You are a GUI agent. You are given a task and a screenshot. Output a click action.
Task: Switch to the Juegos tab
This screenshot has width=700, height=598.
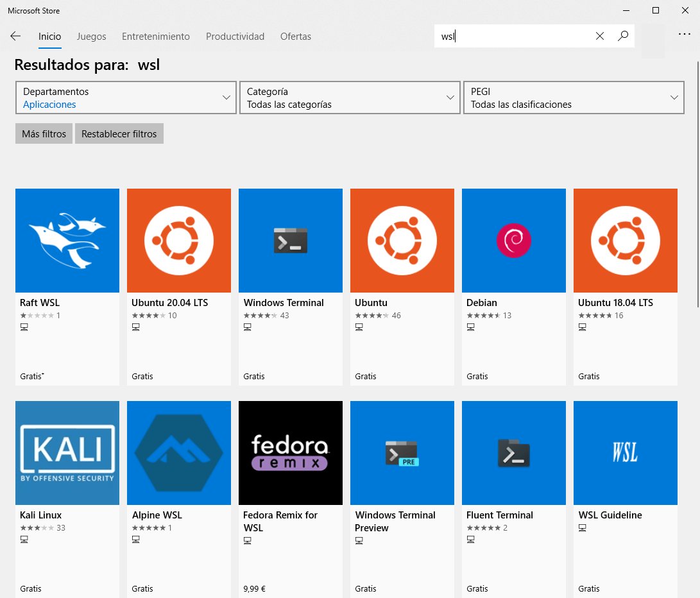tap(92, 37)
